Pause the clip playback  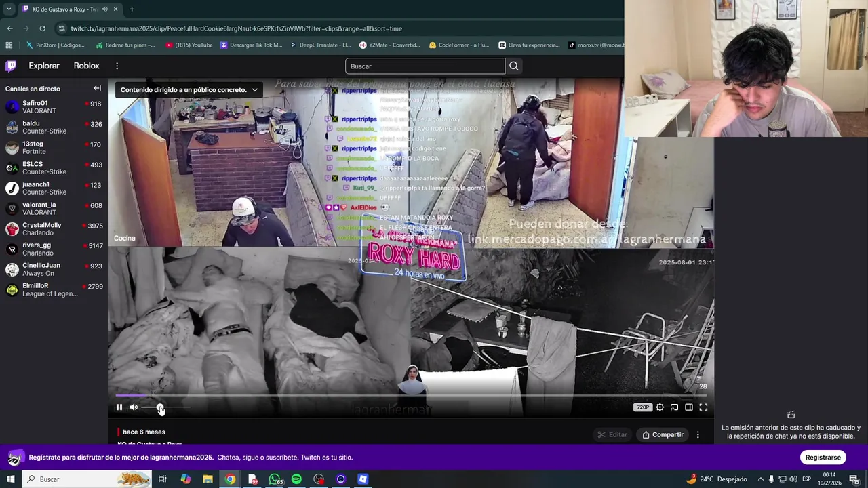pos(119,407)
